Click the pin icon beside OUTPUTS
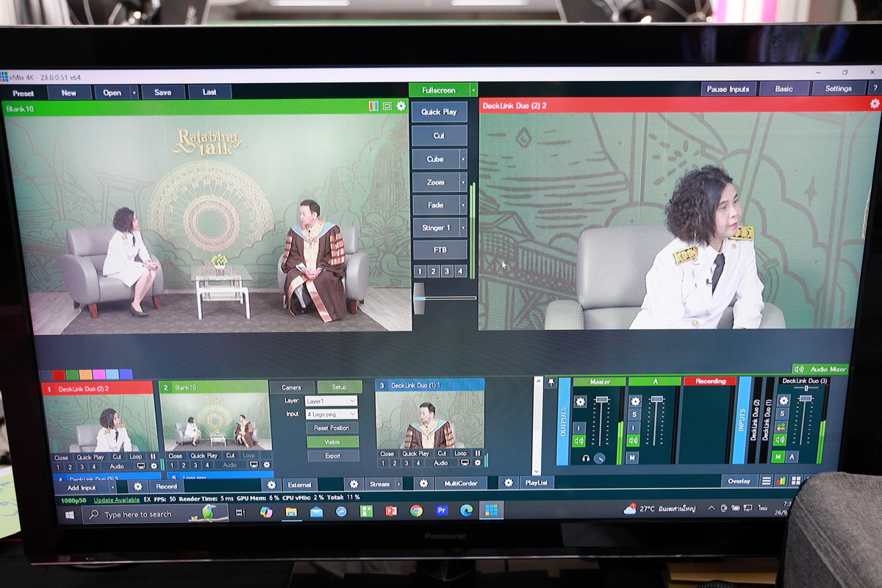882x588 pixels. (x=550, y=382)
